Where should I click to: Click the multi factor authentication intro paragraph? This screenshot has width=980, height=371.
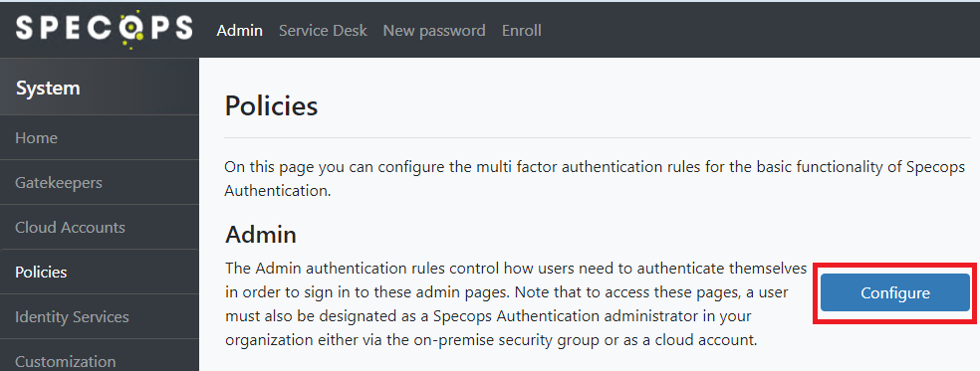(595, 179)
